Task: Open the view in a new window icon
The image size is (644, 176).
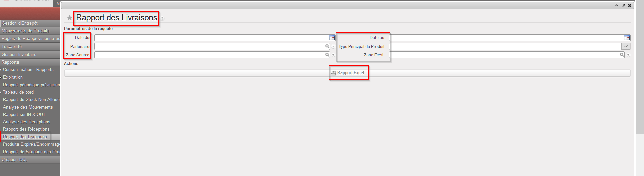Action: [x=623, y=5]
